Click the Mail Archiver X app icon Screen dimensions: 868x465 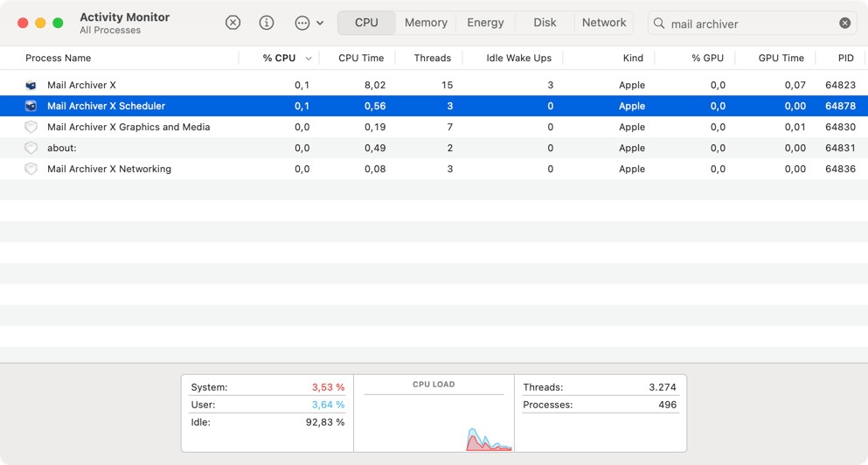click(x=31, y=86)
